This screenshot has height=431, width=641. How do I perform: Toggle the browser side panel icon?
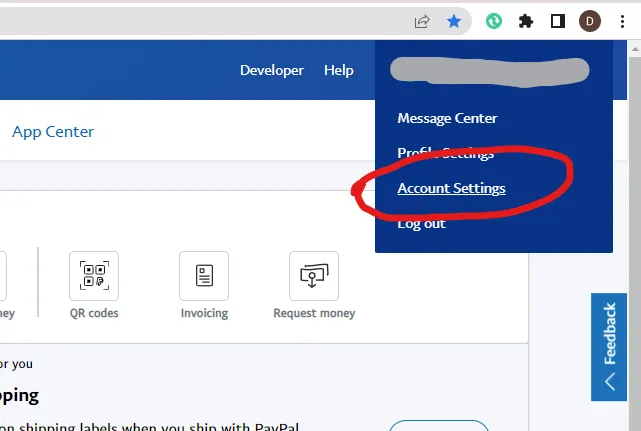point(558,21)
